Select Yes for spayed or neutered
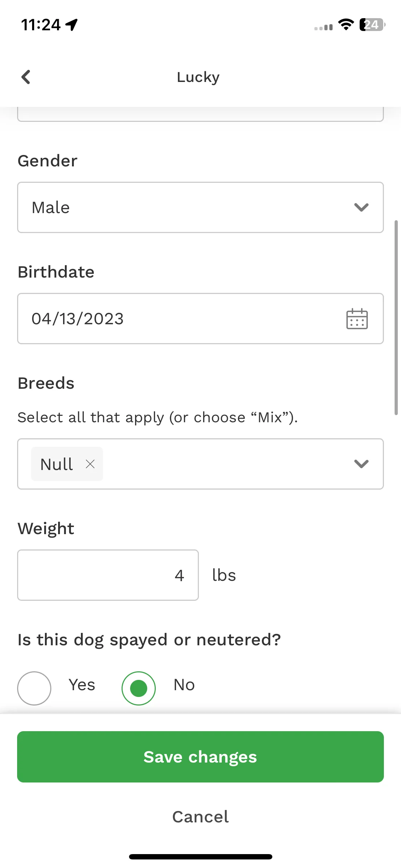The width and height of the screenshot is (401, 868). pos(34,688)
